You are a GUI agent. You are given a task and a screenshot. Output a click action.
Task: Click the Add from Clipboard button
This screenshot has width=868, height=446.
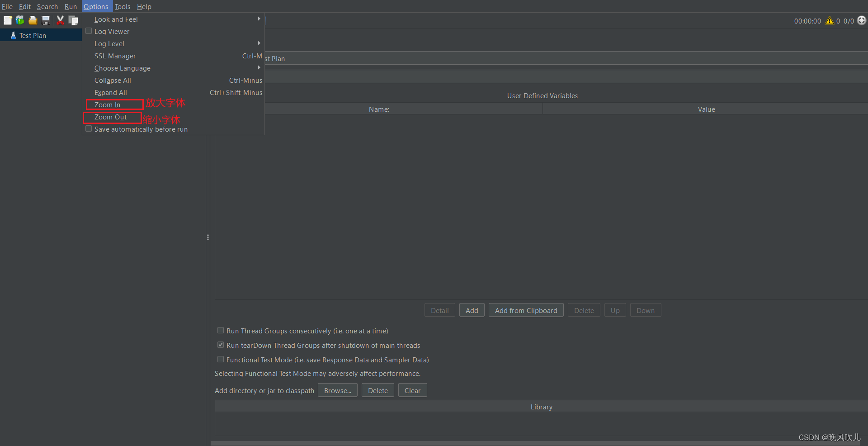(526, 310)
